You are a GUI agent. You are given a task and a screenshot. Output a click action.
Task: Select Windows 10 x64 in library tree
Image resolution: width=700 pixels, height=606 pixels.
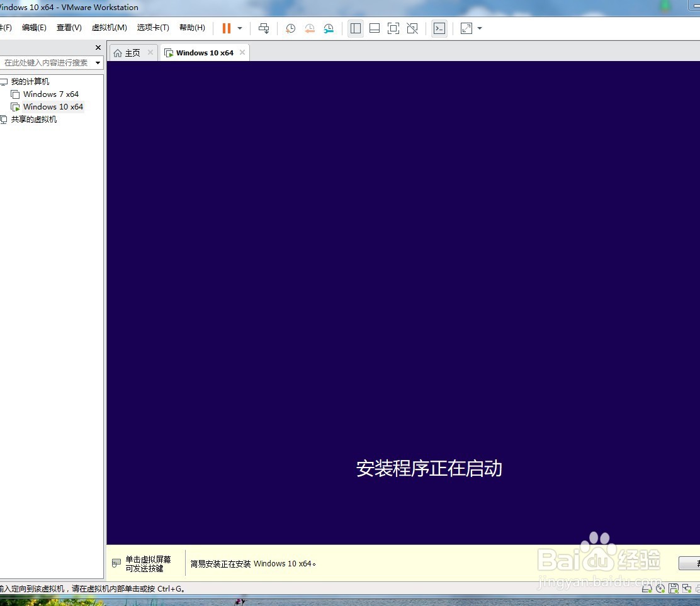53,106
